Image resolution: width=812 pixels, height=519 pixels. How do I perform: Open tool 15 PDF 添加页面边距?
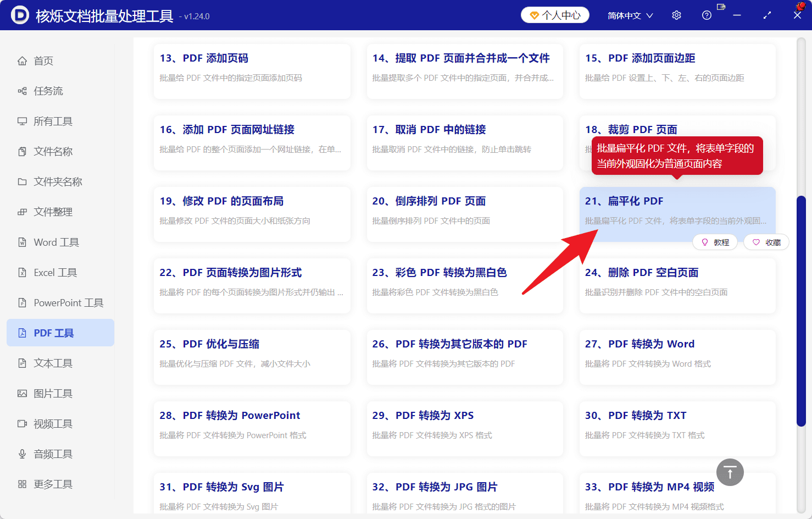[677, 71]
